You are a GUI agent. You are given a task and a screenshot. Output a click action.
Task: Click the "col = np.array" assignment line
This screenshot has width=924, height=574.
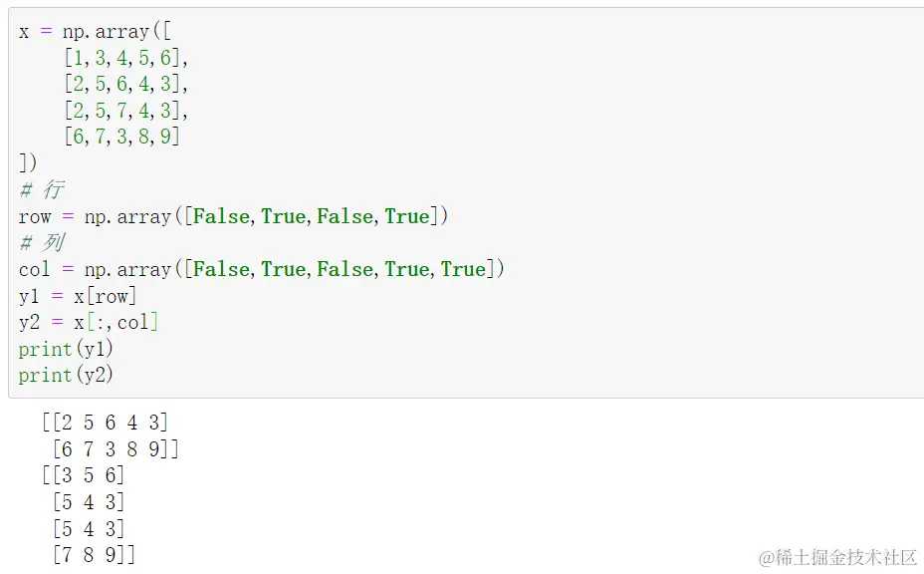[x=262, y=269]
